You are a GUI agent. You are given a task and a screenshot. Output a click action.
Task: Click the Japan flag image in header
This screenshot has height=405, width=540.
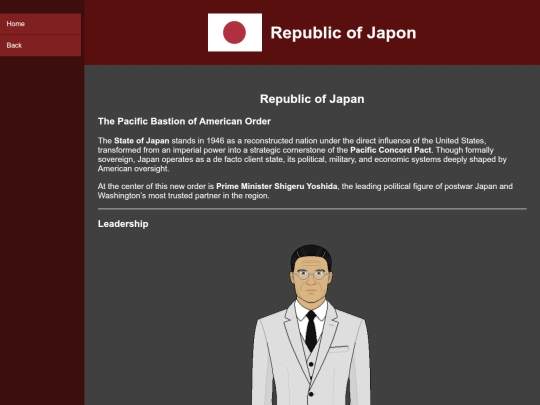coord(235,33)
